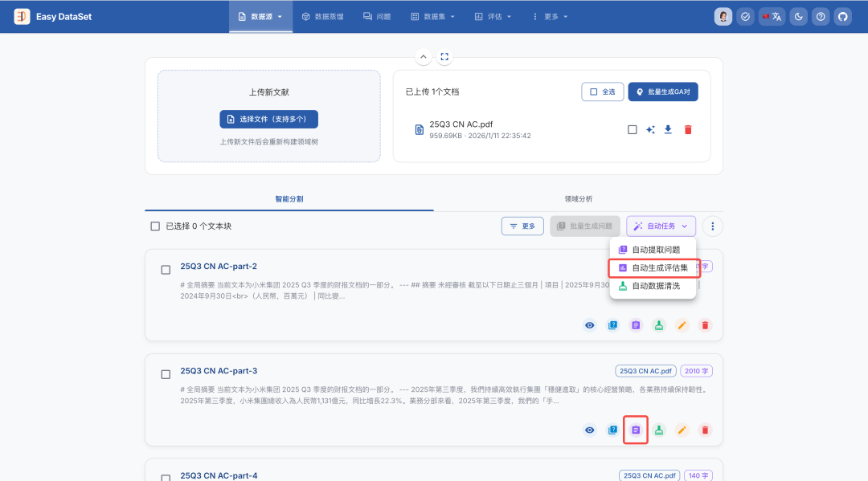
Task: Generate evaluation set for 25Q3 CN AC-part-3
Action: (636, 430)
